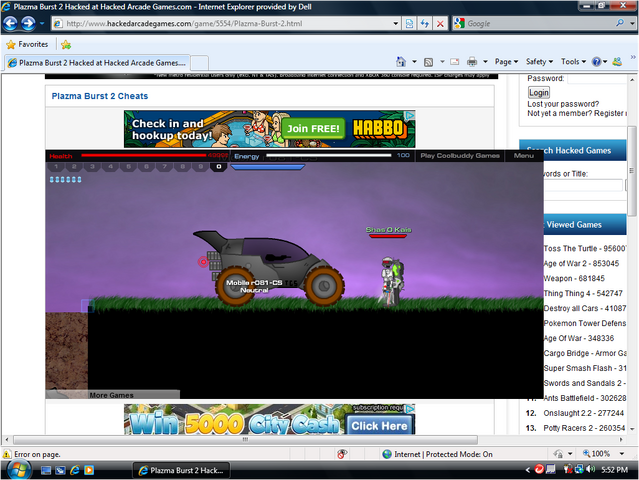This screenshot has width=639, height=480.
Task: Click the Mobile rO81-CS vehicle
Action: [x=269, y=269]
